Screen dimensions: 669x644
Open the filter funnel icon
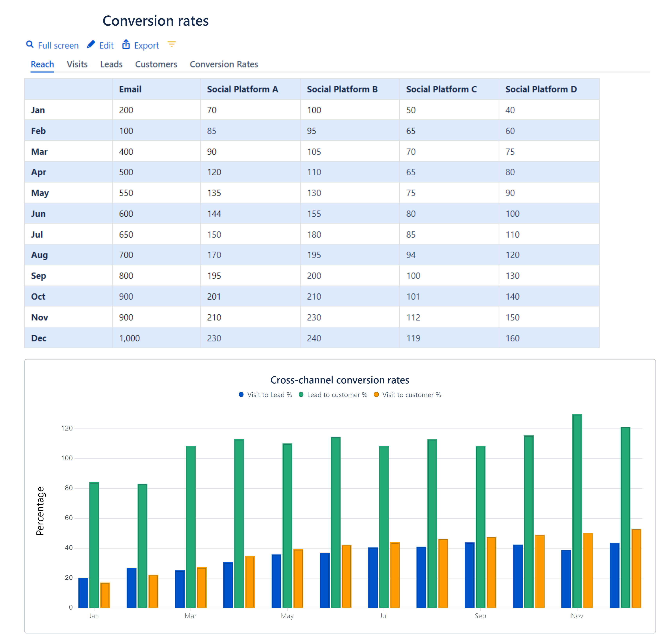pyautogui.click(x=172, y=44)
